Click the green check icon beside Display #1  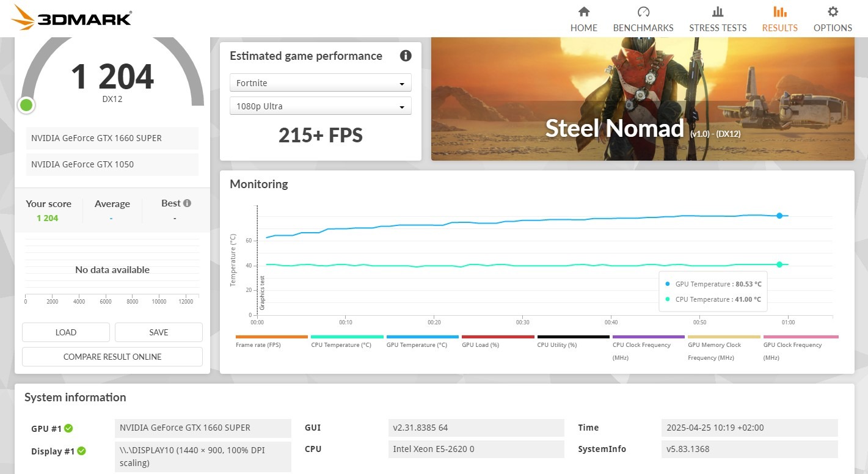[x=81, y=451]
